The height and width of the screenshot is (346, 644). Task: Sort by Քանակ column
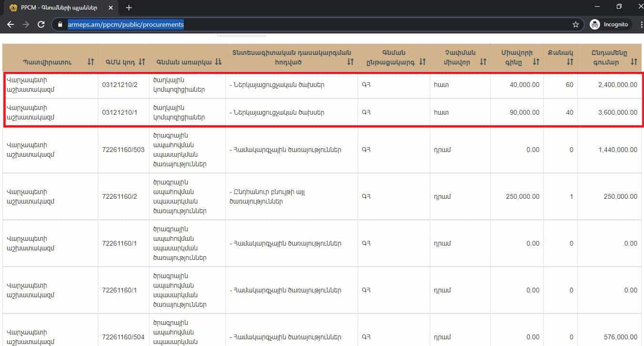coord(570,62)
